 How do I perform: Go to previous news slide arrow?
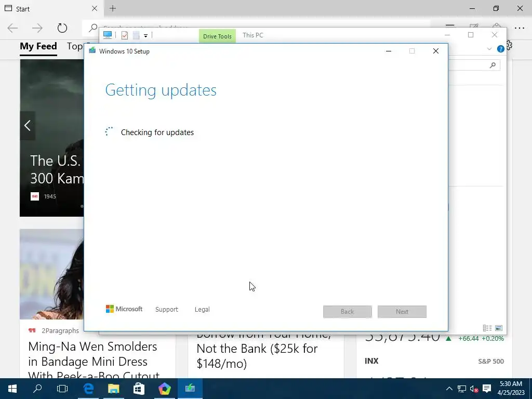[x=28, y=126]
